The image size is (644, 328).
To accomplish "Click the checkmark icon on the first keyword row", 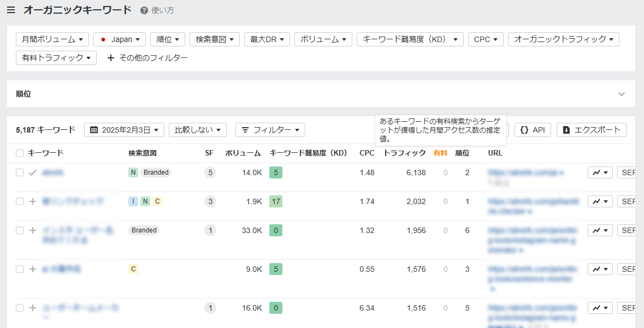I will click(x=32, y=172).
